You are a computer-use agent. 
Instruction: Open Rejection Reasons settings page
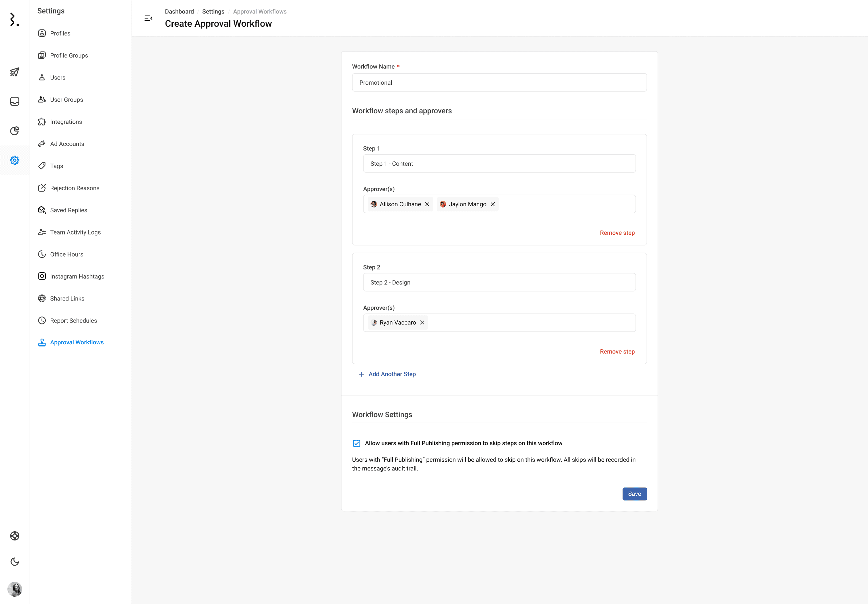pos(74,188)
